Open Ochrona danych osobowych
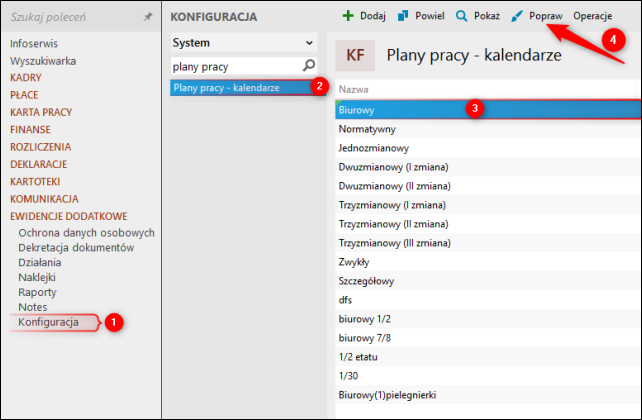642x420 pixels. coord(86,233)
